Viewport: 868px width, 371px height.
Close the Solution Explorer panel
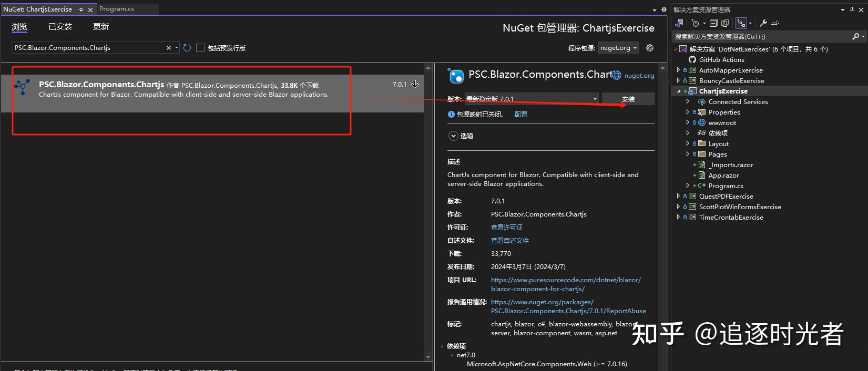862,9
